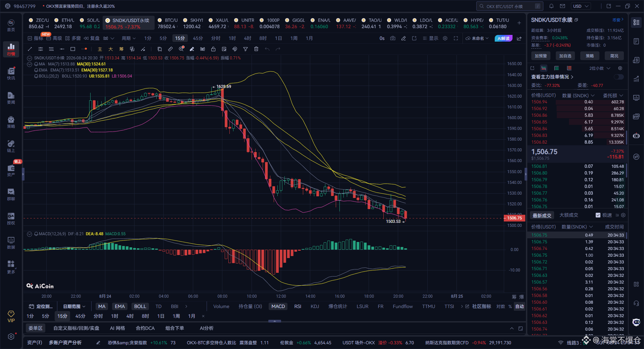
Task: Click the eraser tool icon
Action: point(192,49)
